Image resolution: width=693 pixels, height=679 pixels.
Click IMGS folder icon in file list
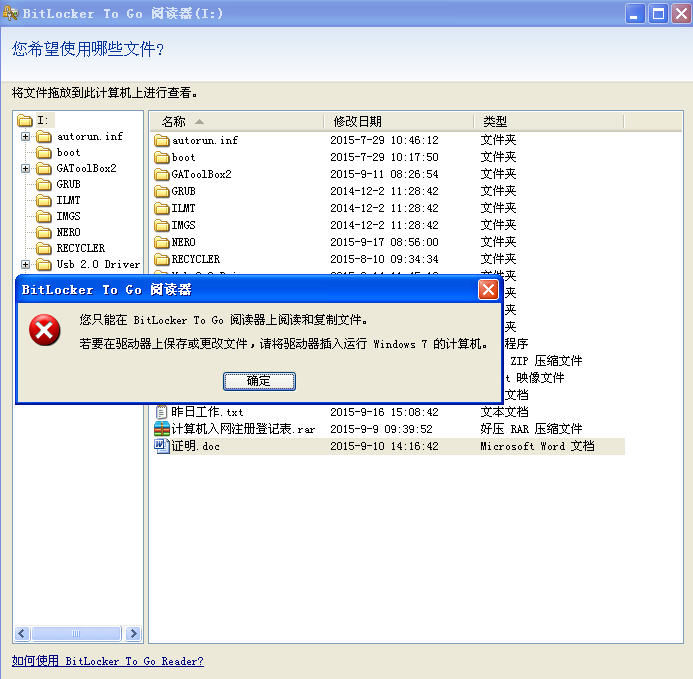click(162, 225)
